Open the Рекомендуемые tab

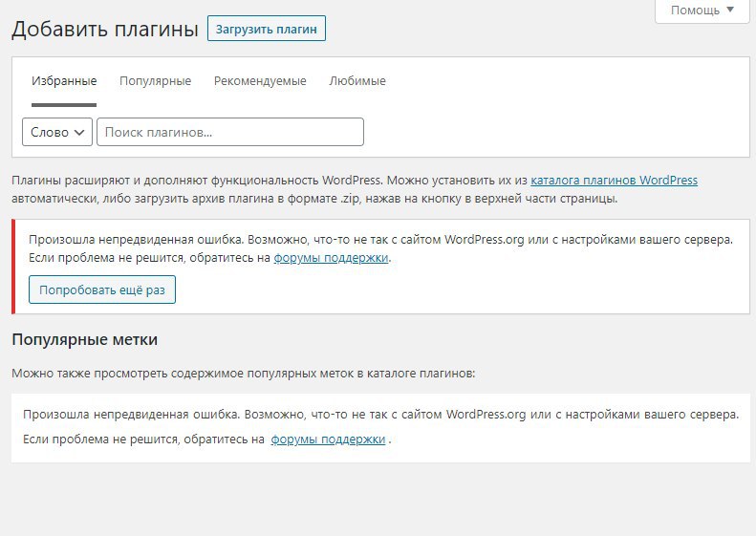260,81
